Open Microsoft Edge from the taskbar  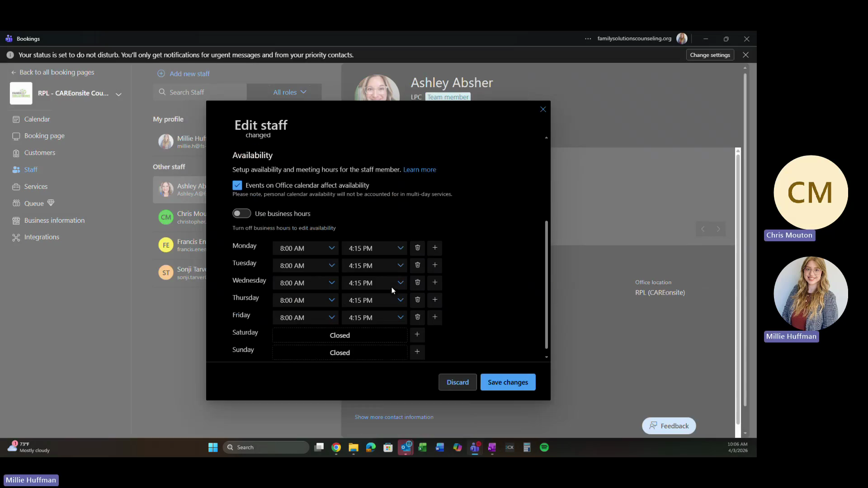[371, 447]
